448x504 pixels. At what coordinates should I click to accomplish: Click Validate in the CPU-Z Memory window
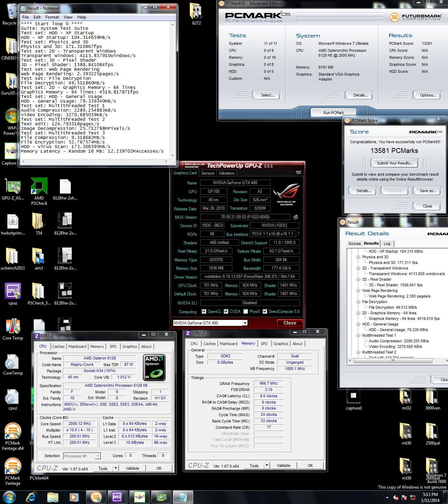tap(283, 465)
